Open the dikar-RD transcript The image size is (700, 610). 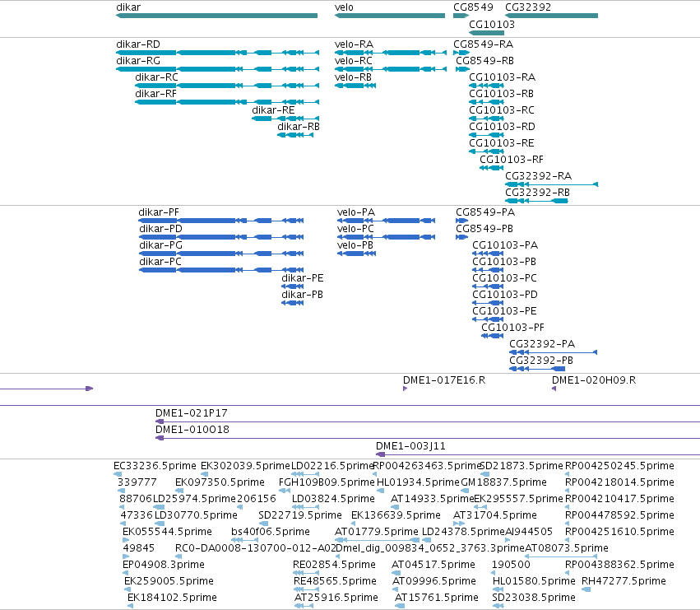[x=217, y=53]
